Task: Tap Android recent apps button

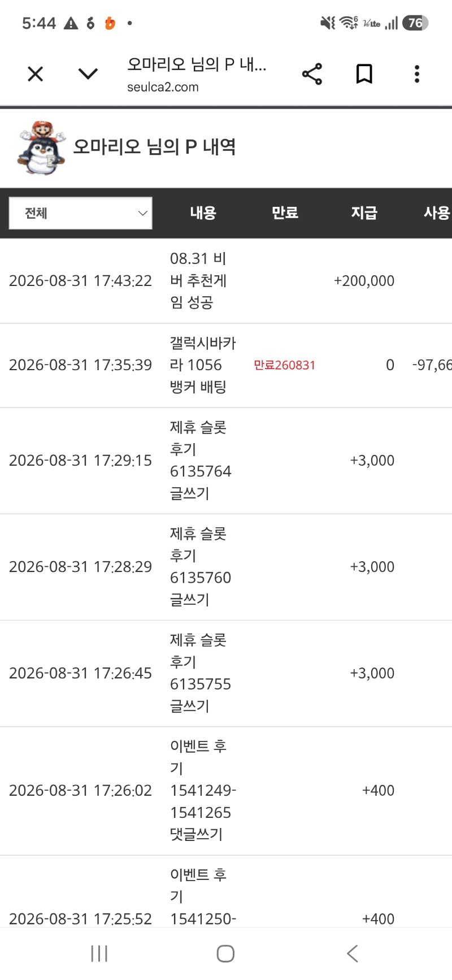Action: pos(99,954)
